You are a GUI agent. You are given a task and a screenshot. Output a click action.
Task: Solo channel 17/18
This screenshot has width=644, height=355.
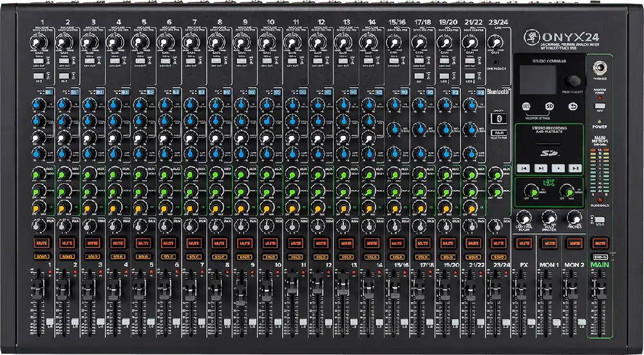[x=422, y=257]
